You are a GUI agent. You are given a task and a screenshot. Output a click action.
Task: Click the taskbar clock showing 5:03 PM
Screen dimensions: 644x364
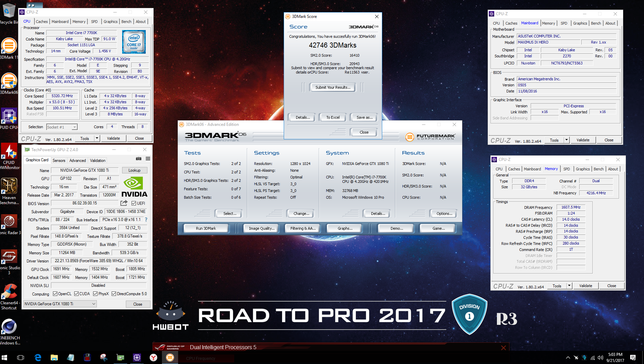click(615, 358)
